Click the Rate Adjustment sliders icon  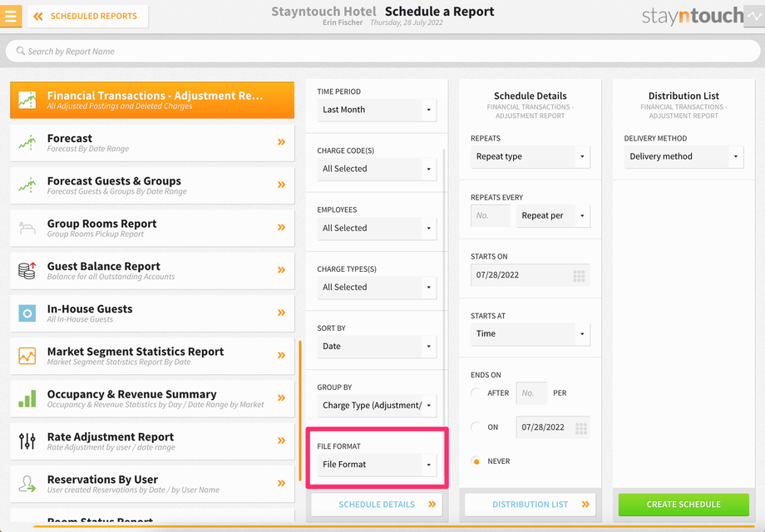pos(27,441)
